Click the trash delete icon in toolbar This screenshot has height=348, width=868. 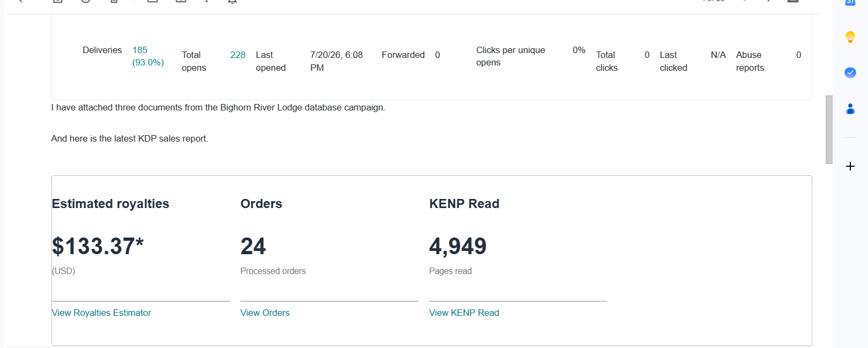point(114,1)
